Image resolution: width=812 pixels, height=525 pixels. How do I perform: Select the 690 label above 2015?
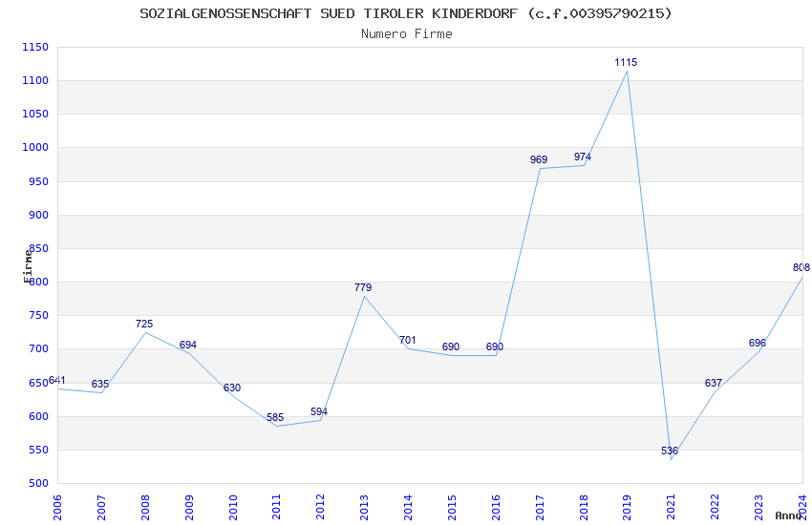(451, 347)
